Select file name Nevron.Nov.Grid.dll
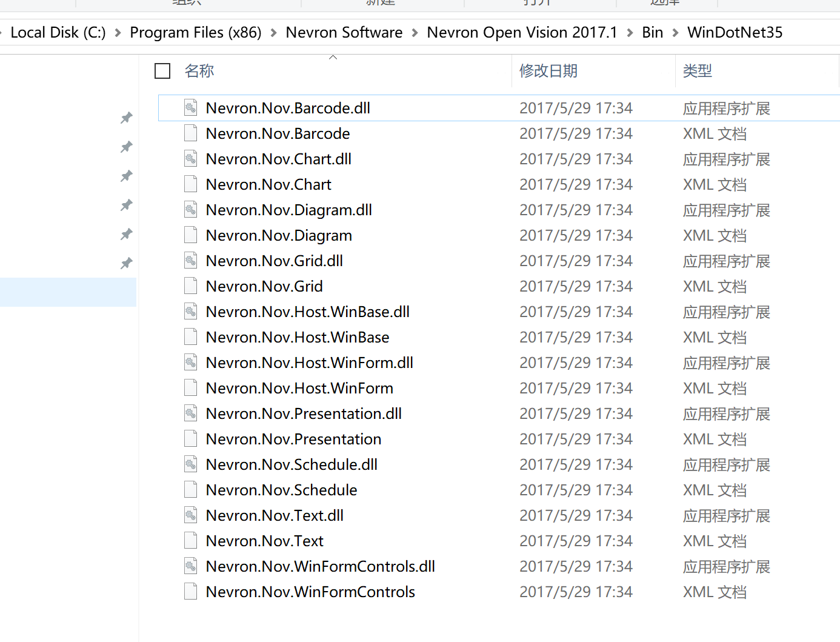 pos(275,261)
